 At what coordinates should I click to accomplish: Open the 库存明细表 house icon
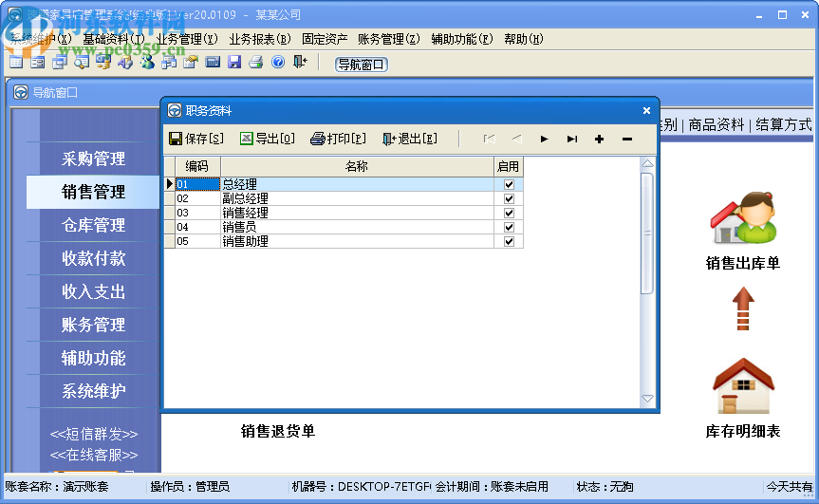point(743,386)
